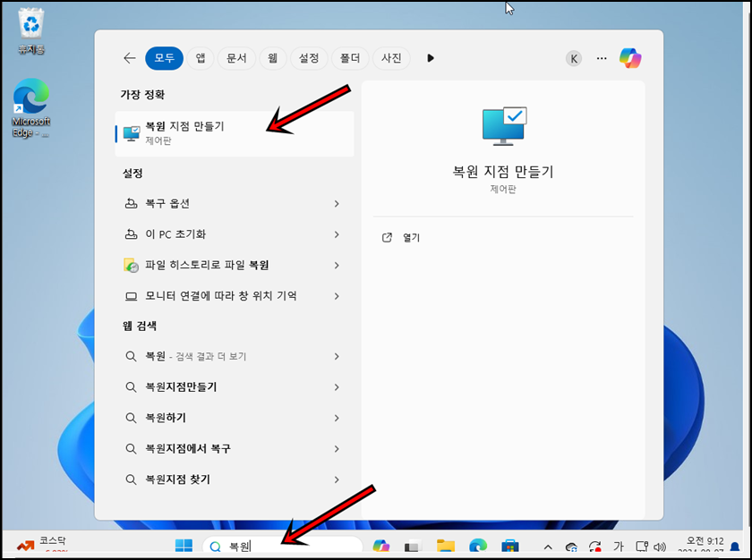
Task: Open the three-dot options menu
Action: 602,58
